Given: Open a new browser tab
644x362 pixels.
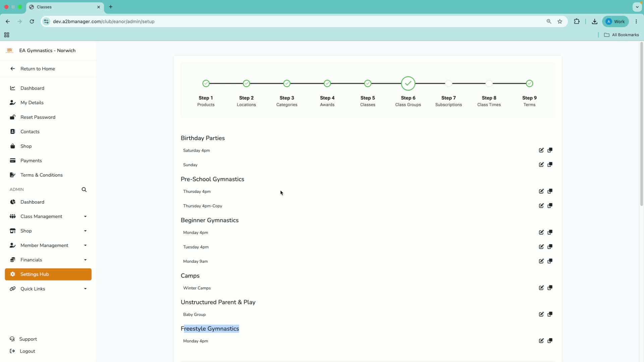Looking at the screenshot, I should (x=111, y=7).
